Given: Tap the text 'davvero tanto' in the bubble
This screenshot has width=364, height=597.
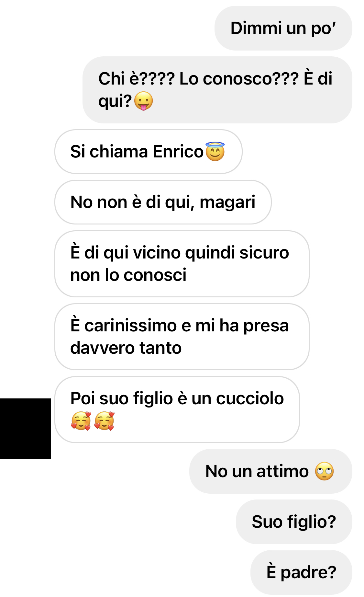Looking at the screenshot, I should (126, 348).
